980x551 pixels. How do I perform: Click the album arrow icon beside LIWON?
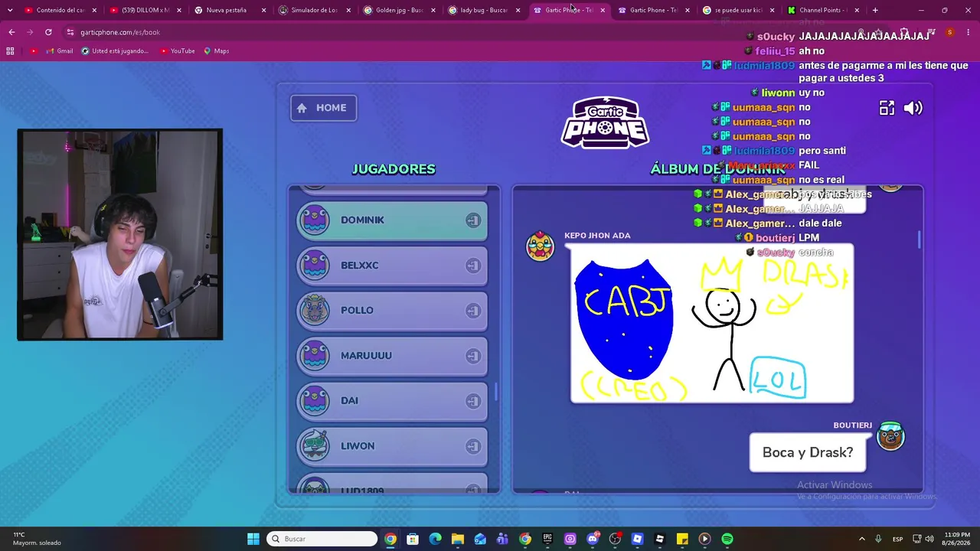click(473, 446)
